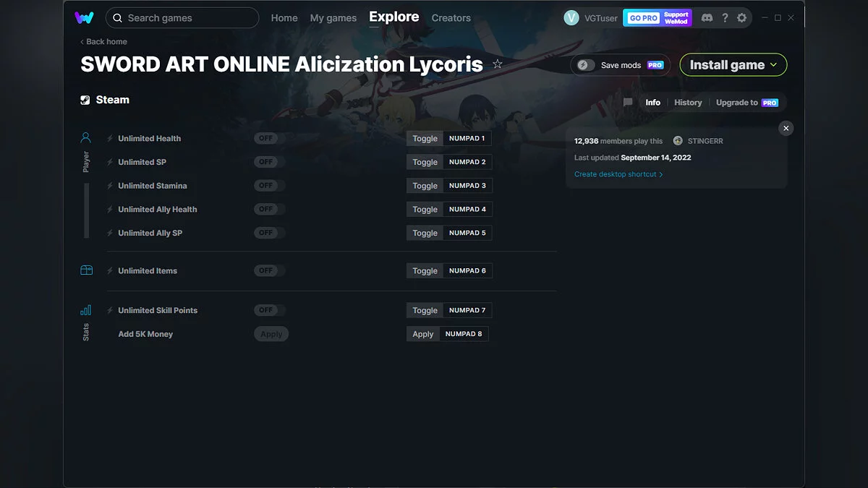This screenshot has height=488, width=868.
Task: Click the Back home link
Action: coord(103,42)
